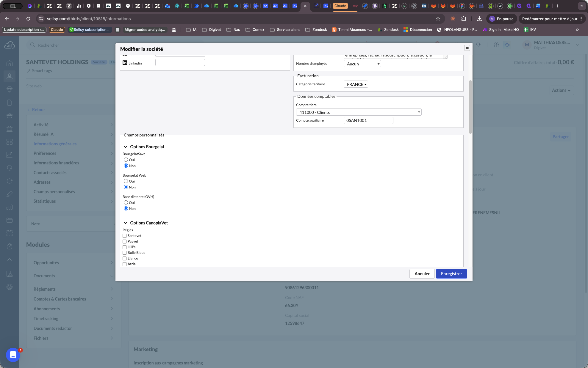This screenshot has width=588, height=368.
Task: Select Non for Base distante (OVH)
Action: tap(126, 208)
